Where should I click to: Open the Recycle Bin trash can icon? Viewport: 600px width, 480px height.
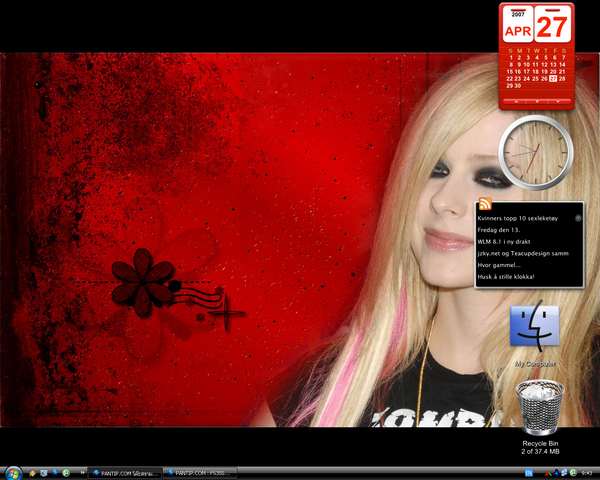click(x=539, y=407)
